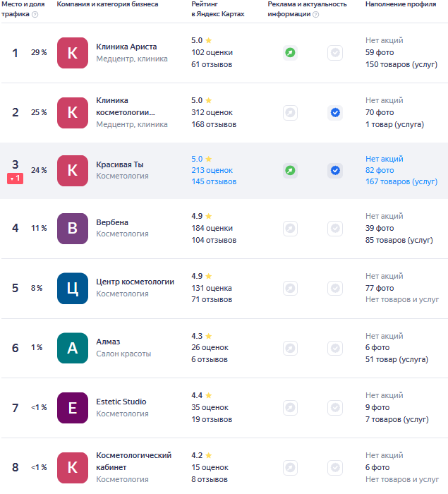The width and height of the screenshot is (448, 494).
Task: Click the green advertising arrow icon for Красивая Ты
Action: click(x=290, y=171)
